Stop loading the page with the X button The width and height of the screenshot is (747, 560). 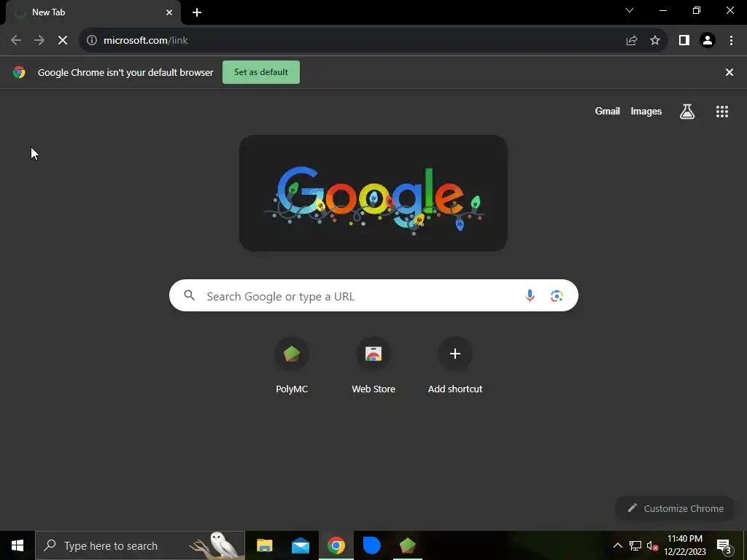tap(63, 41)
